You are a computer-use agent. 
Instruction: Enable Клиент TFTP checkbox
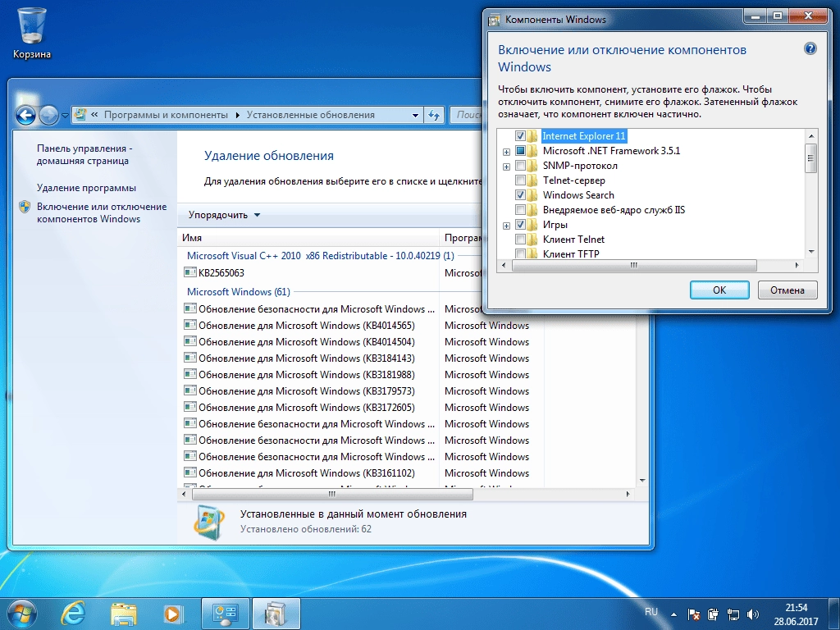tap(519, 253)
